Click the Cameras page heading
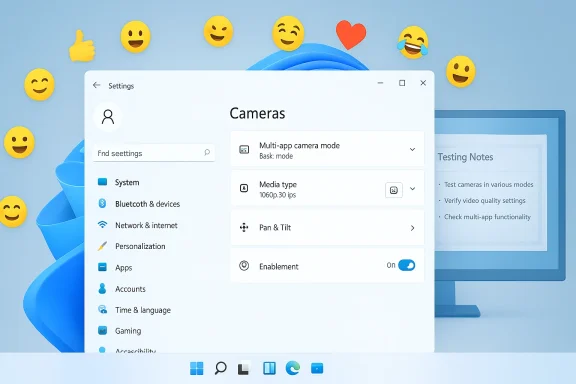The image size is (576, 384). point(257,113)
